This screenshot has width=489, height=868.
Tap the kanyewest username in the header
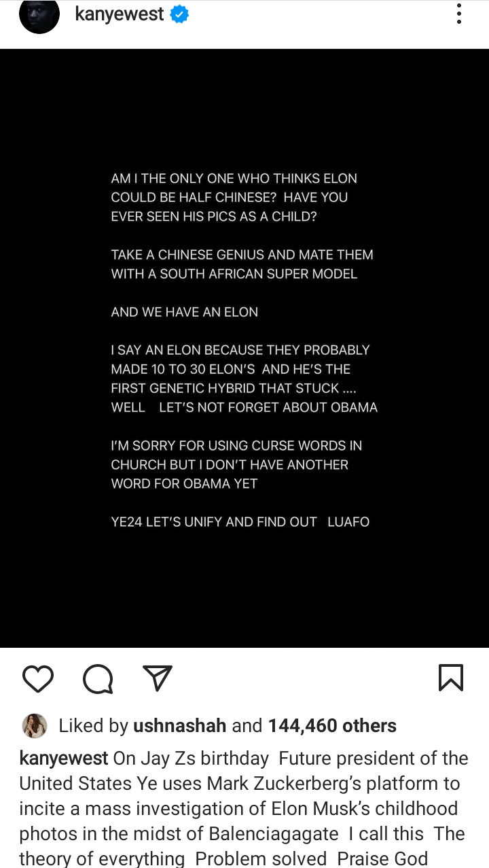120,14
